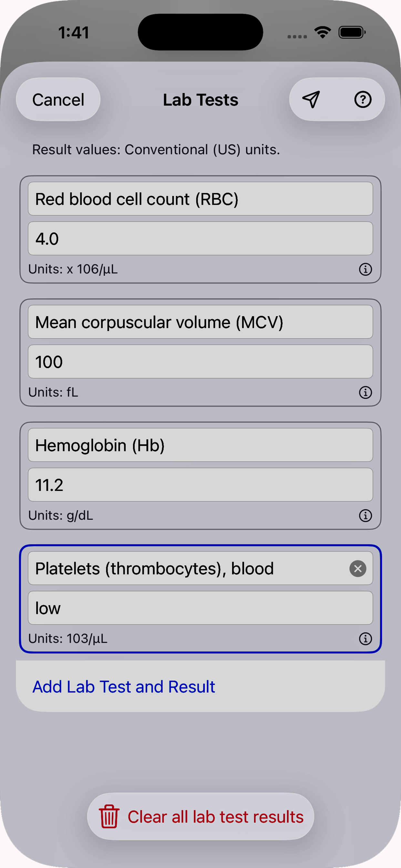Screen dimensions: 401x868
Task: Show info for Mean corpuscular volume
Action: [x=365, y=392]
